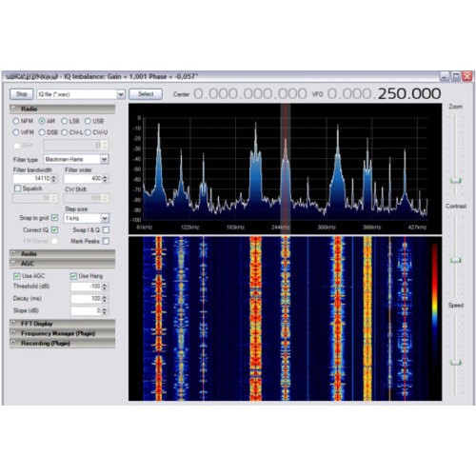Image resolution: width=476 pixels, height=476 pixels.
Task: Click the Stop button
Action: tap(21, 94)
